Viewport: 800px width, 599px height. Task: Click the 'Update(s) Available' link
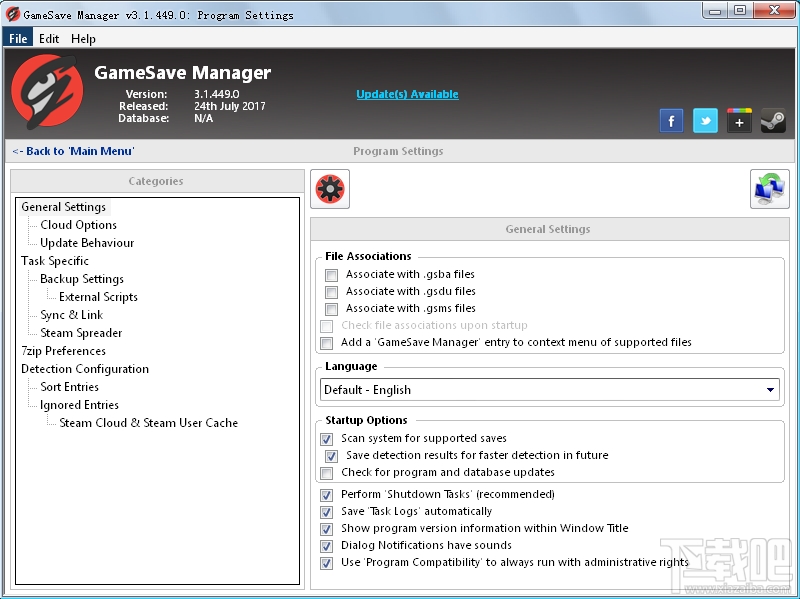[x=407, y=94]
